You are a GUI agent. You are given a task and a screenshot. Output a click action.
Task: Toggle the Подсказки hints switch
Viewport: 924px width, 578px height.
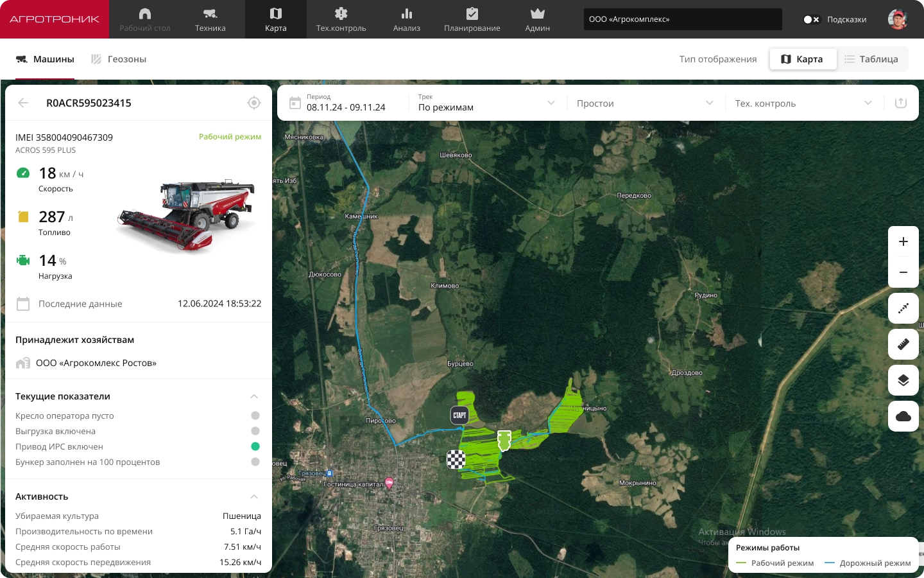(811, 19)
